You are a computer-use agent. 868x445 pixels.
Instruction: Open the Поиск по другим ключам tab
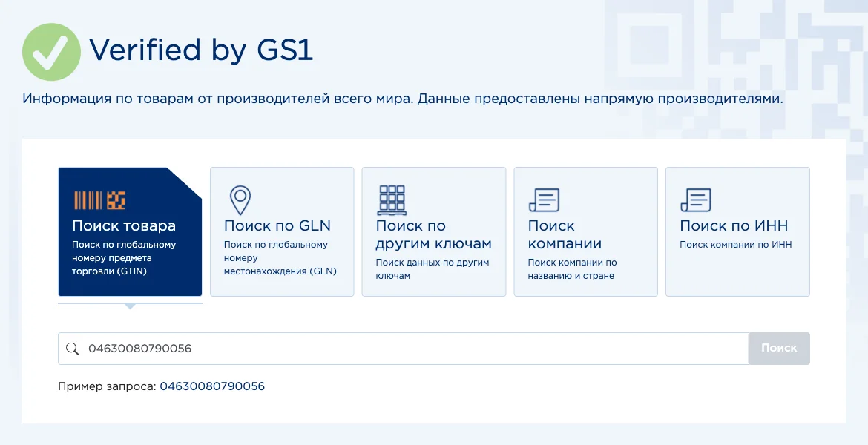coord(434,231)
